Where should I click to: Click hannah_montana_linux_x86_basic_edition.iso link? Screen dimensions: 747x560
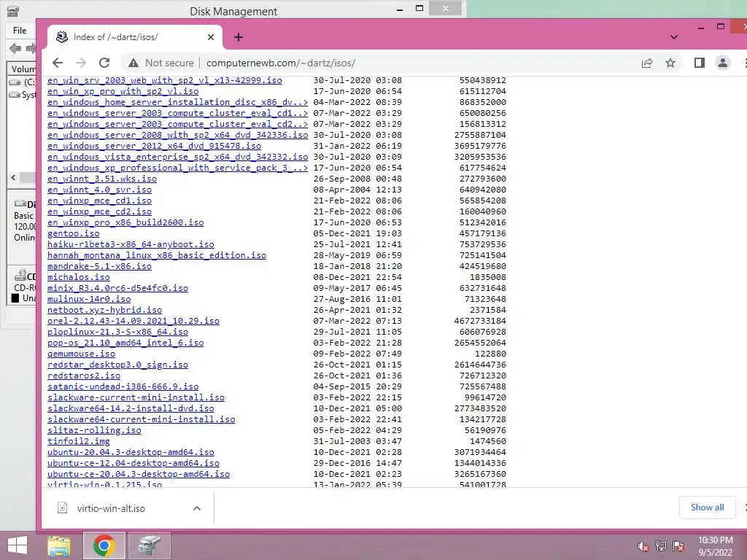click(x=157, y=256)
